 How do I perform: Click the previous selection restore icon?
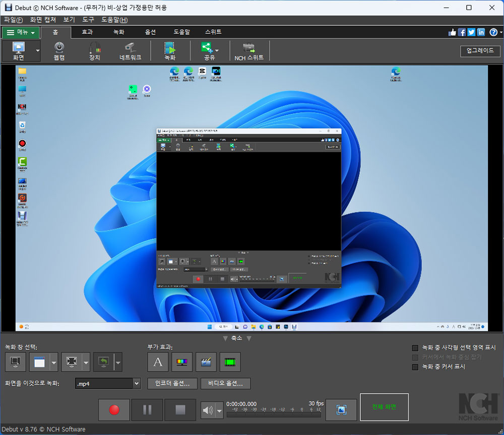click(103, 362)
